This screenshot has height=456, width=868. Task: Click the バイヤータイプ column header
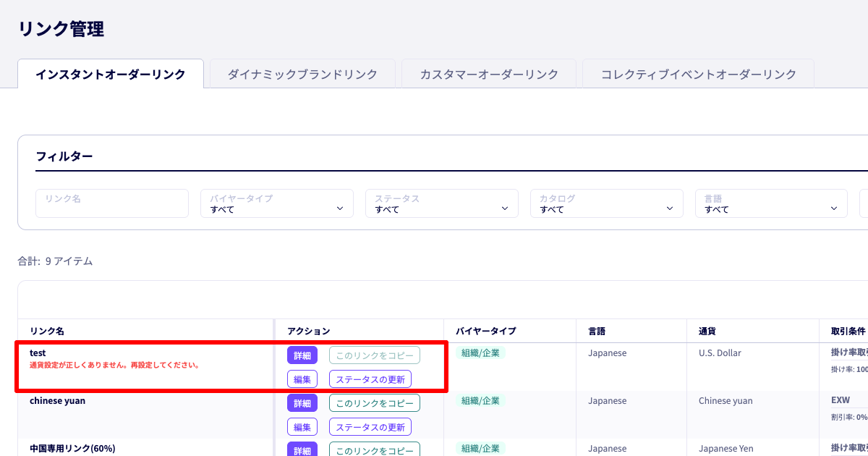coord(485,331)
